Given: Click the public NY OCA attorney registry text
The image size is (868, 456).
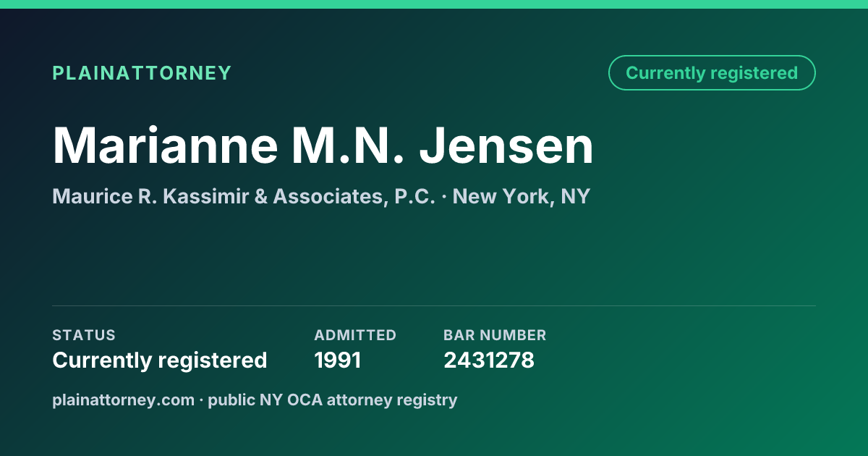Looking at the screenshot, I should [333, 400].
